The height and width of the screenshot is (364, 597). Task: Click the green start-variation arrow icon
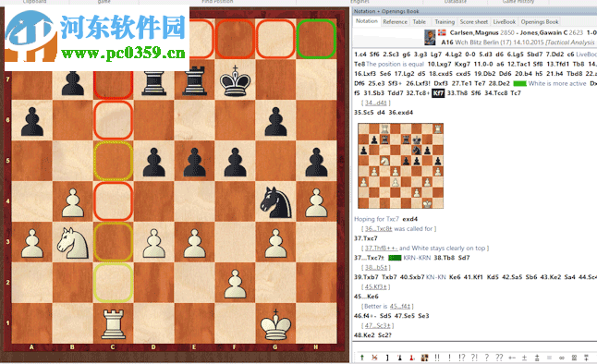click(x=362, y=358)
